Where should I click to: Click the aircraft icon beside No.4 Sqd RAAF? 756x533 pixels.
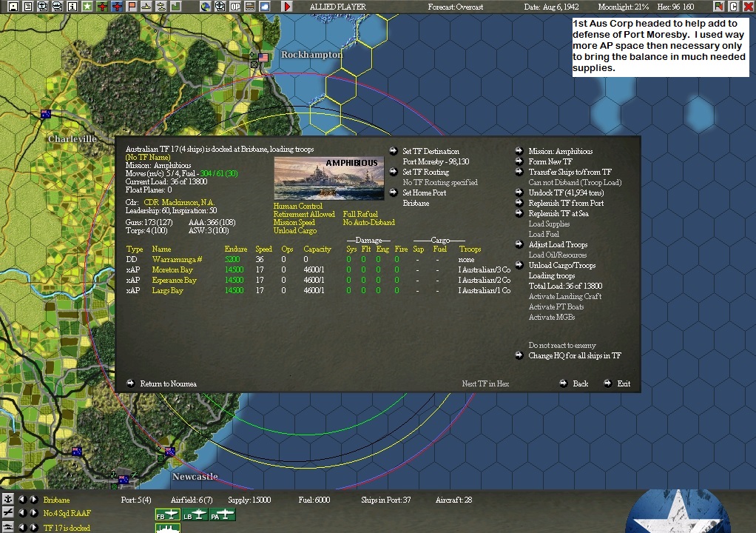7,512
